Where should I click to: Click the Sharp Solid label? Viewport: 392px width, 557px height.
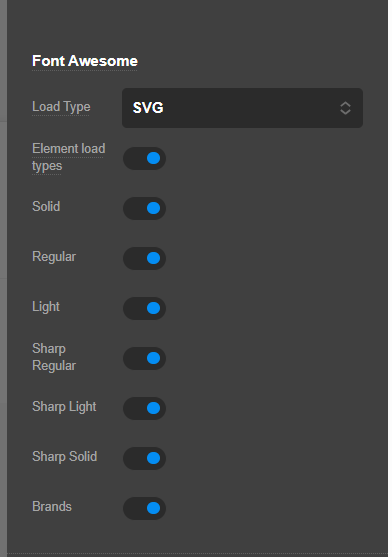coord(65,457)
